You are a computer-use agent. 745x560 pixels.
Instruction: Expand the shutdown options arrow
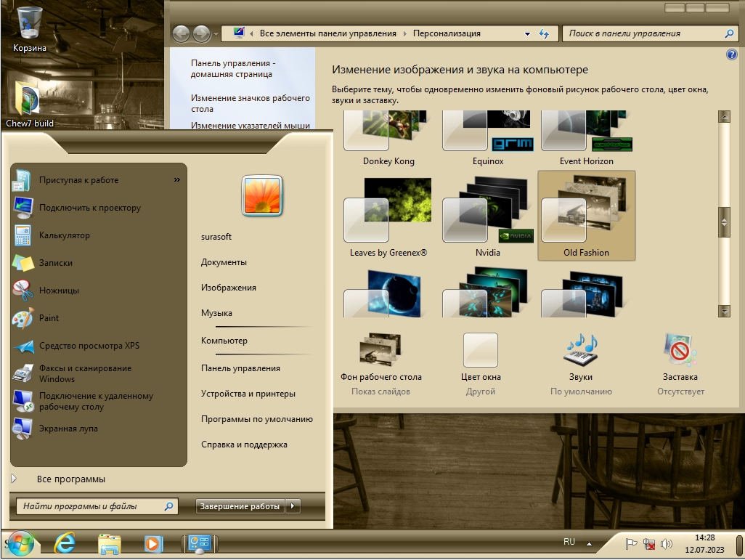[293, 506]
